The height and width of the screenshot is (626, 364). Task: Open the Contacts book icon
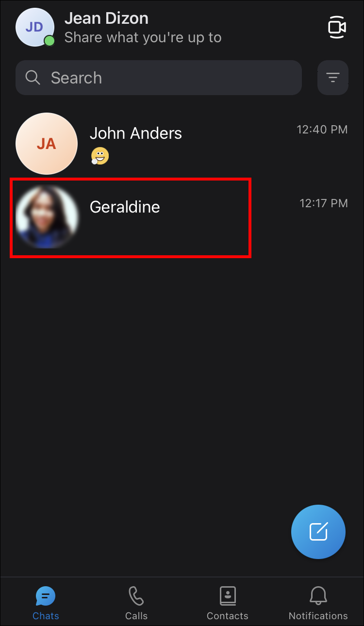227,595
